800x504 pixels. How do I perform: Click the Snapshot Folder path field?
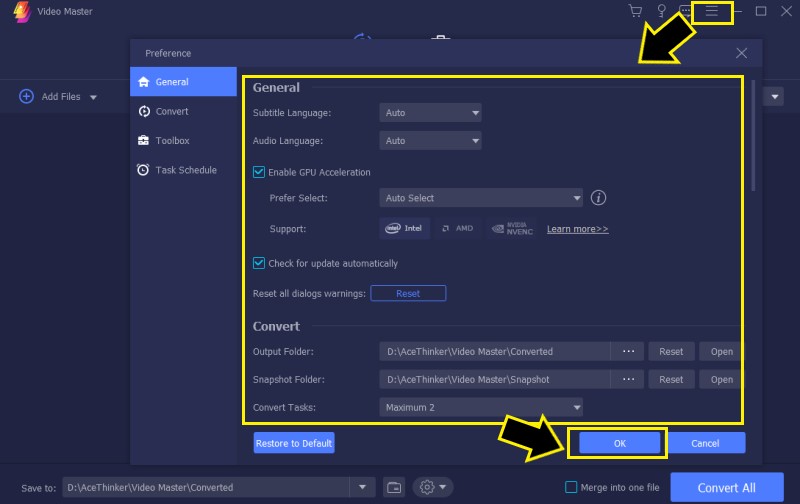coord(494,380)
